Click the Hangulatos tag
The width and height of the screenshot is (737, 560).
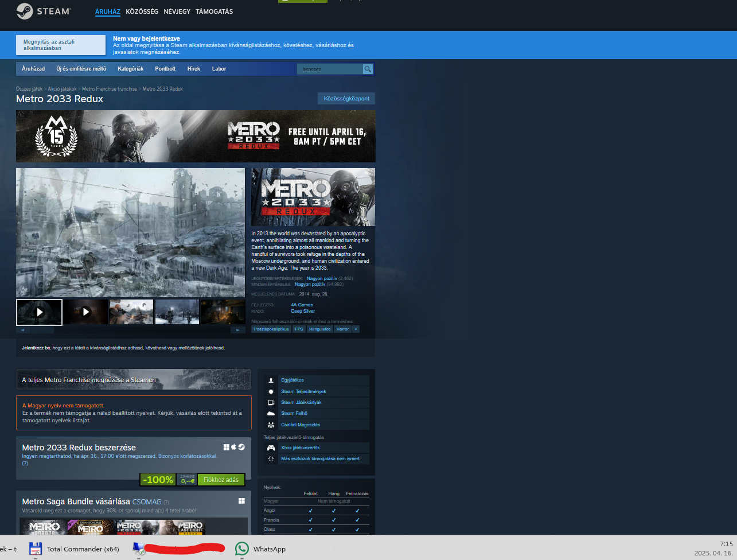pos(319,329)
